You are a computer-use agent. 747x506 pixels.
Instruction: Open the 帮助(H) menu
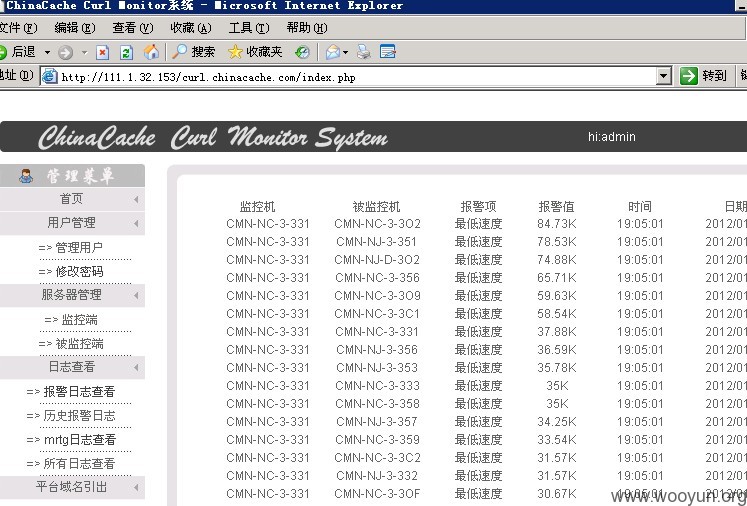[x=307, y=28]
